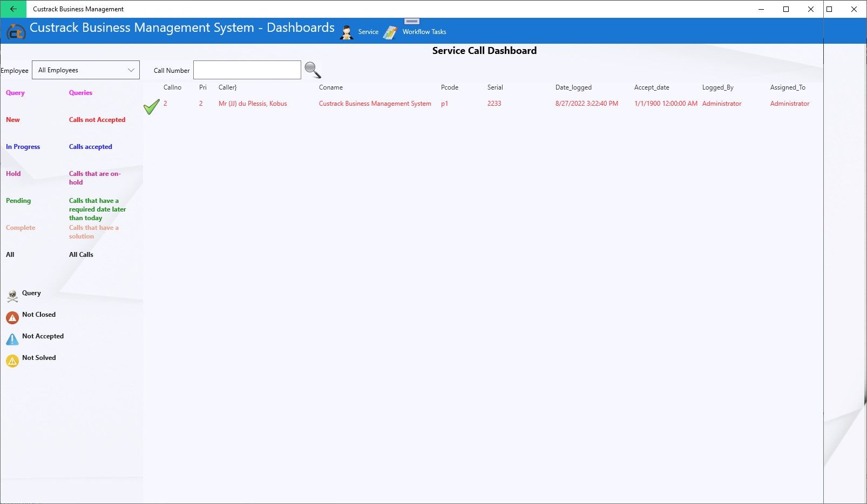This screenshot has width=867, height=504.
Task: Sort by Pcode column header
Action: [x=450, y=87]
